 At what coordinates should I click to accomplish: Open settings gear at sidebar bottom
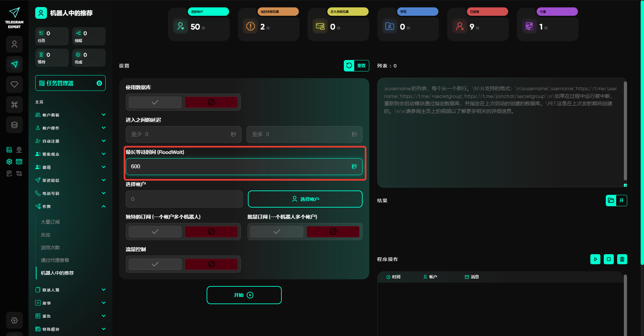click(x=14, y=320)
